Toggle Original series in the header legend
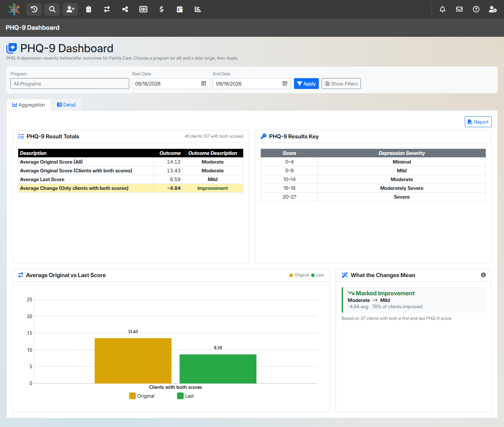The width and height of the screenshot is (504, 427). (299, 275)
